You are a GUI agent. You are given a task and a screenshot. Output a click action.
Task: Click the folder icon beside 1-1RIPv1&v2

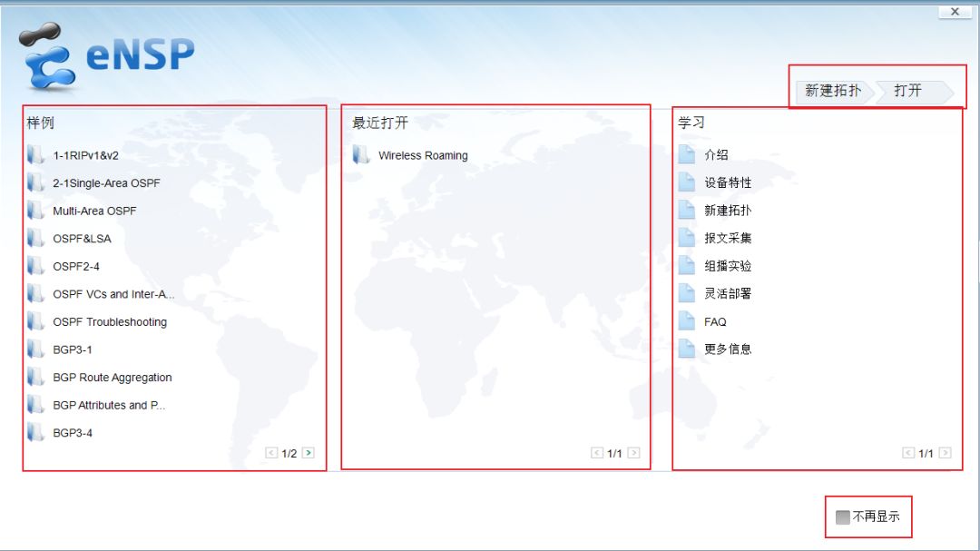(35, 154)
